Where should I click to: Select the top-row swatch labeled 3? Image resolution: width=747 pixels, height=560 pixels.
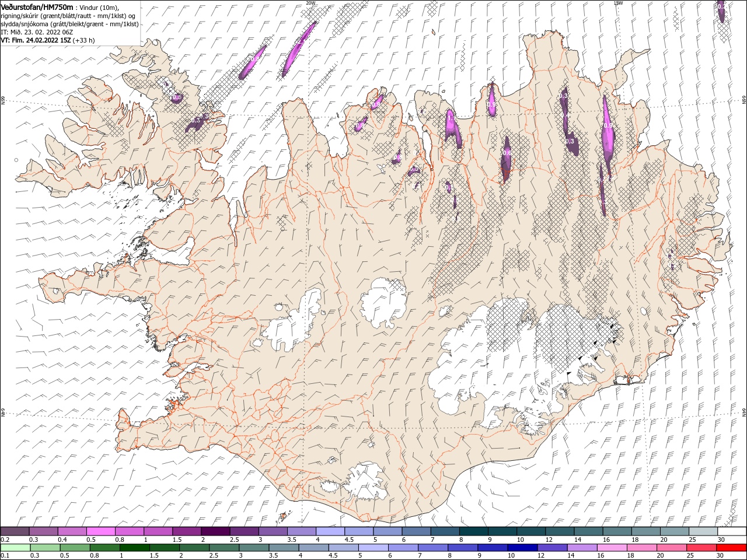point(272,531)
